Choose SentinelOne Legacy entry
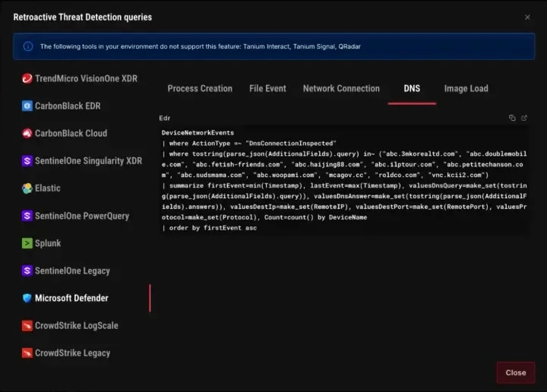The image size is (547, 392). pos(66,270)
